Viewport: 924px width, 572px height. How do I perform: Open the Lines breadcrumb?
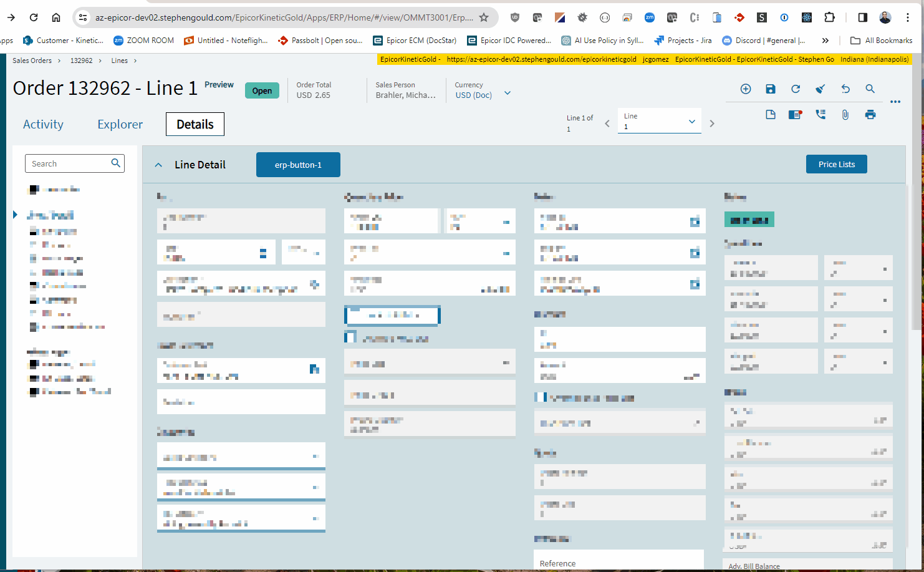tap(120, 61)
